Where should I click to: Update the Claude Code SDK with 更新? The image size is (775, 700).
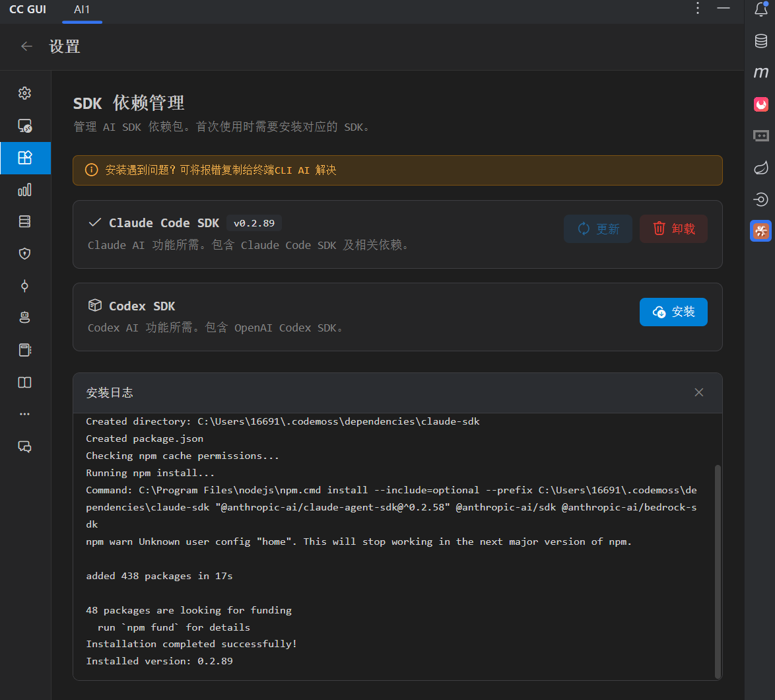598,229
